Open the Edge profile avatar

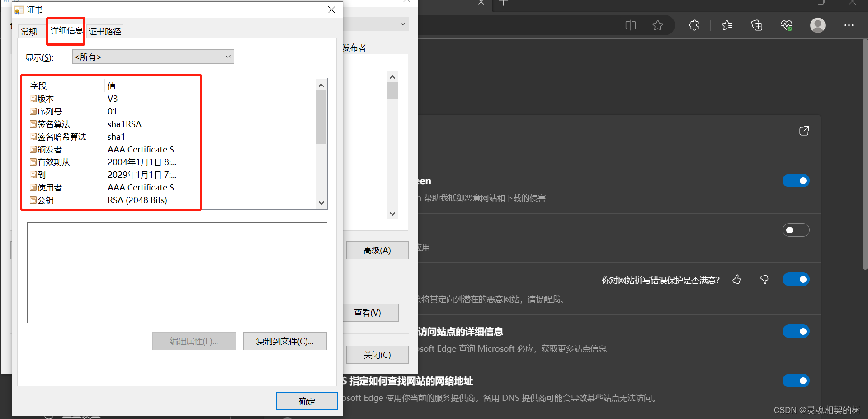click(818, 25)
